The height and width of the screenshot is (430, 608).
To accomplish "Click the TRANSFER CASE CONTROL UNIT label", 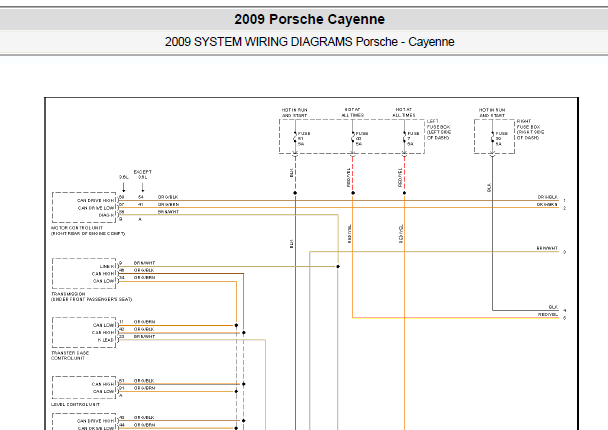I will point(70,356).
